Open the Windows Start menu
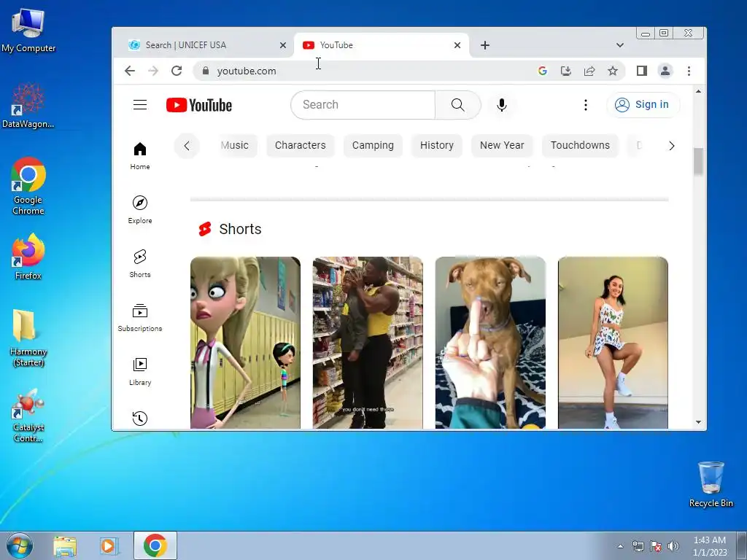The width and height of the screenshot is (747, 560). [x=20, y=545]
